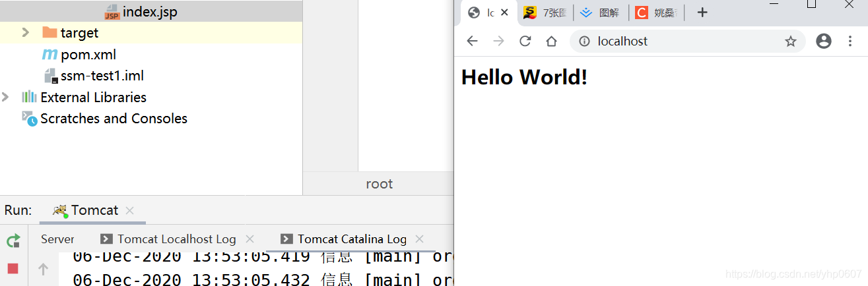Click the root breadcrumb in the editor
Image resolution: width=868 pixels, height=286 pixels.
pos(380,184)
